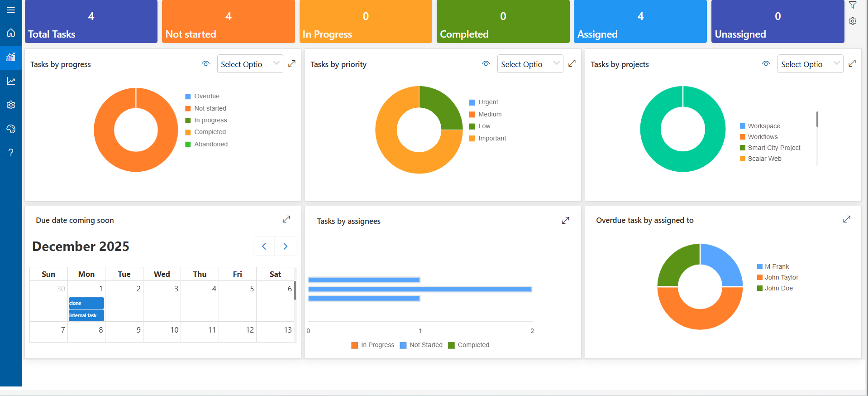The height and width of the screenshot is (396, 868).
Task: Click the Not started legend color swatch
Action: [x=188, y=108]
